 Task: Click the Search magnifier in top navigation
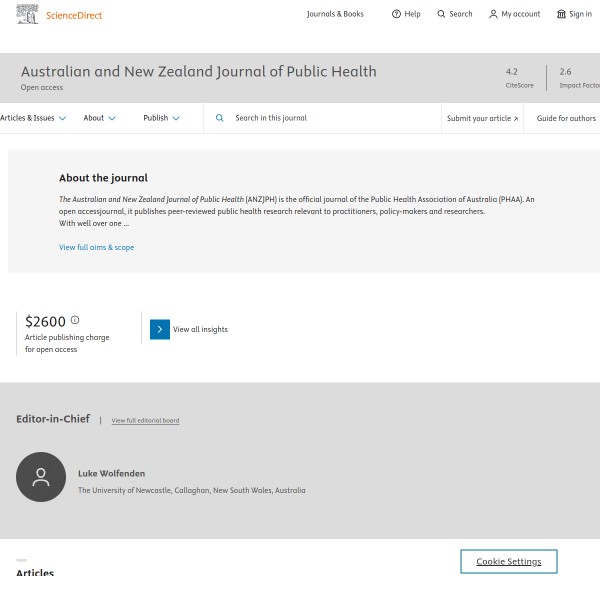pos(441,14)
